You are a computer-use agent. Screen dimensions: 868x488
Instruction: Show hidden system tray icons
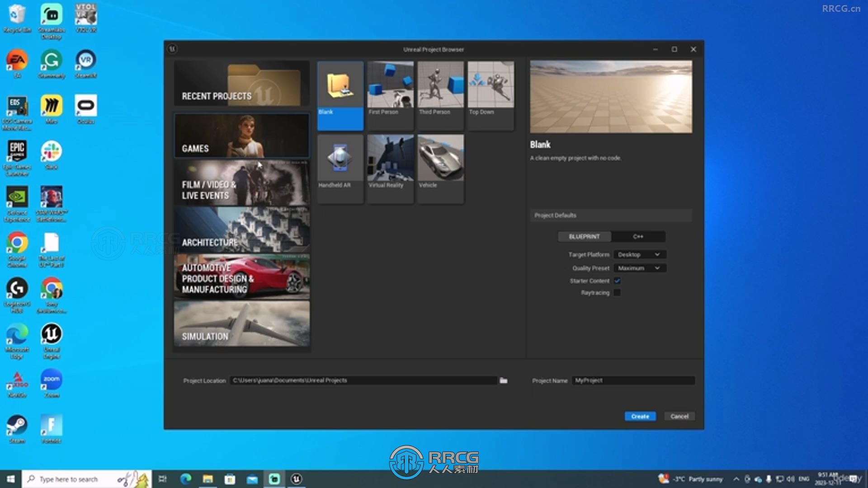pos(736,479)
